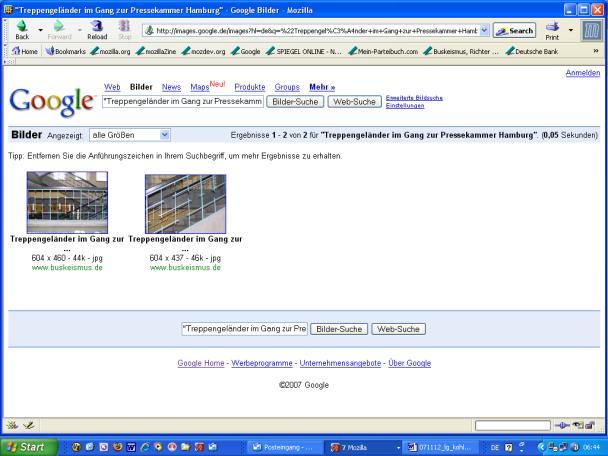The height and width of the screenshot is (456, 608).
Task: Open the Über Google footer link
Action: point(409,363)
